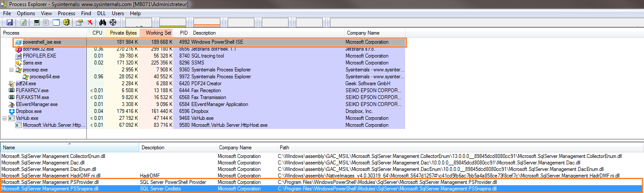This screenshot has height=193, width=644.
Task: Click the 'Windows PowerShell ISE' description cell
Action: tap(217, 42)
